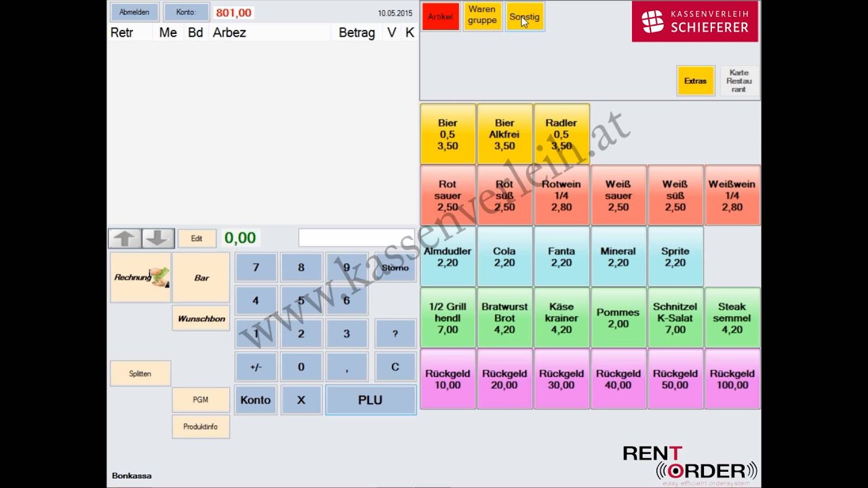
Task: Click the down arrow button
Action: tap(158, 239)
